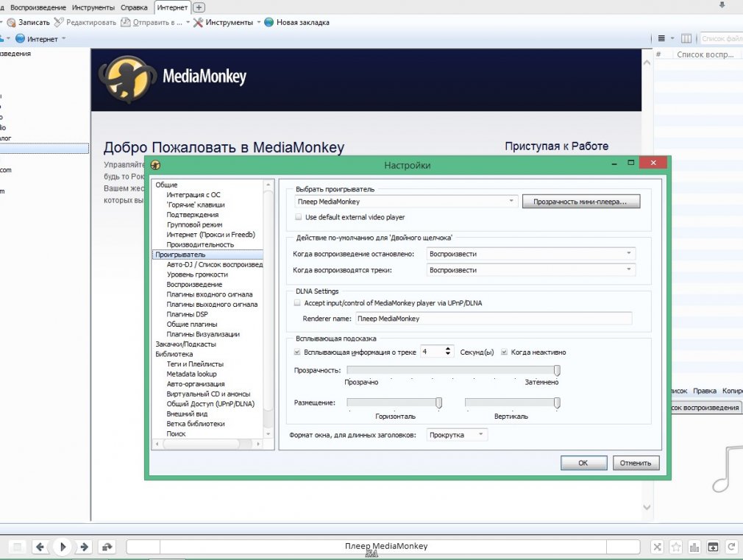Viewport: 743px width, 560px height.
Task: Confirm settings with the OK button
Action: 583,463
